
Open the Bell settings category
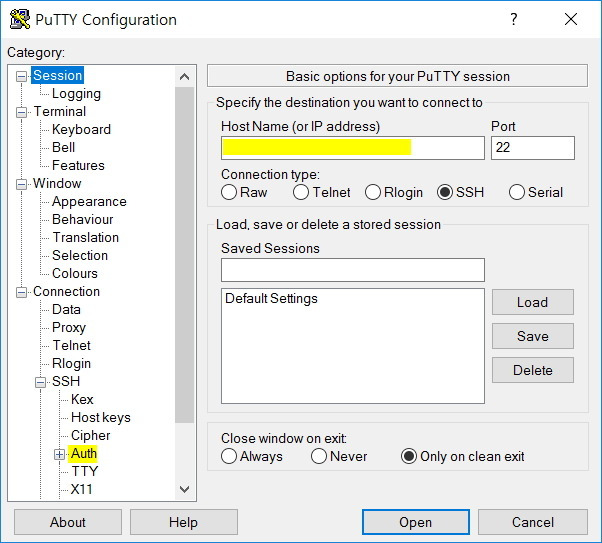(x=63, y=147)
